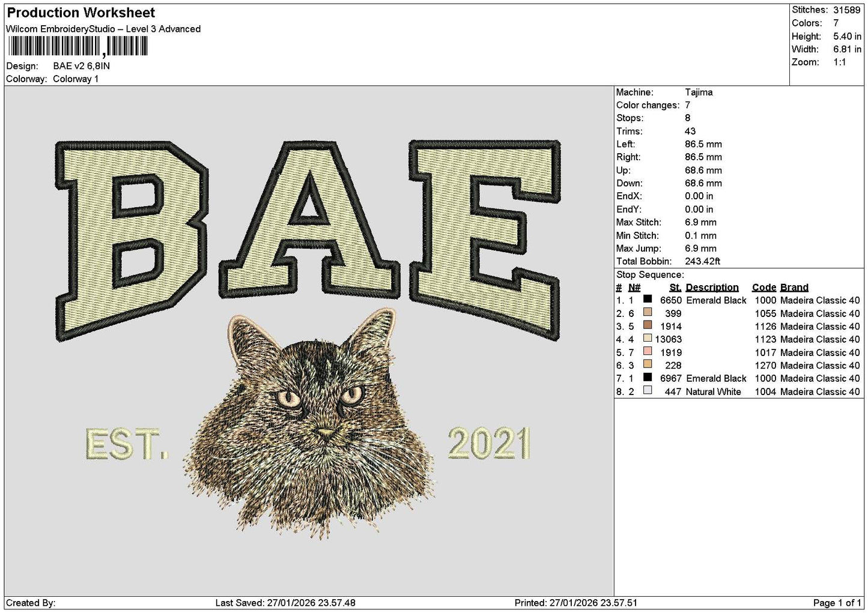Screen dimensions: 868x613
Task: Click the 'Brand' column header
Action: (794, 287)
